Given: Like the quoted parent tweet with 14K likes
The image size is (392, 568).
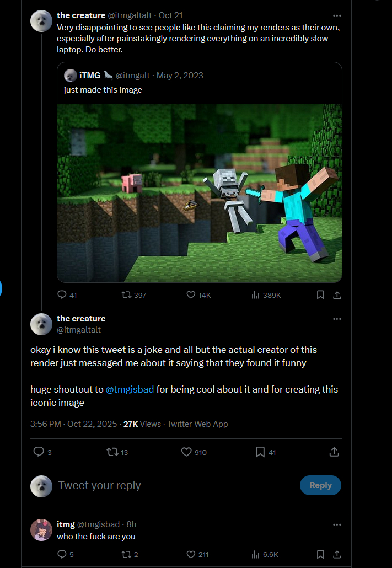Looking at the screenshot, I should click(191, 295).
